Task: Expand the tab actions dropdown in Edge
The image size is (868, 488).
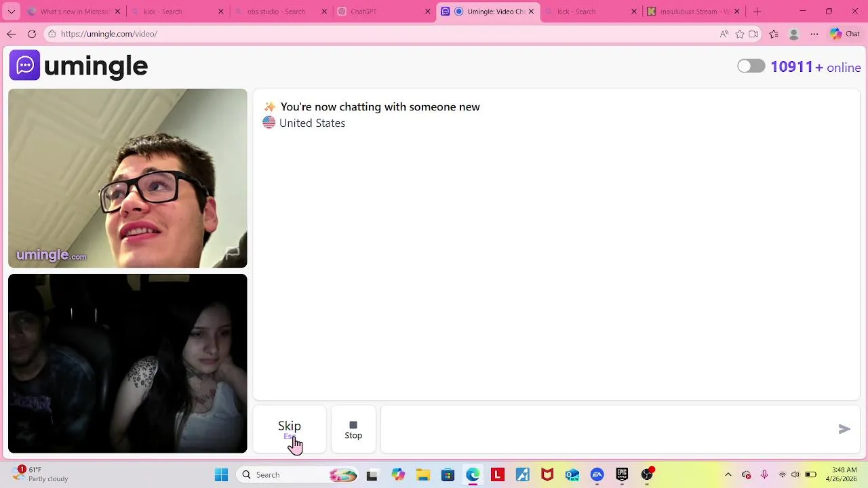Action: tap(11, 12)
